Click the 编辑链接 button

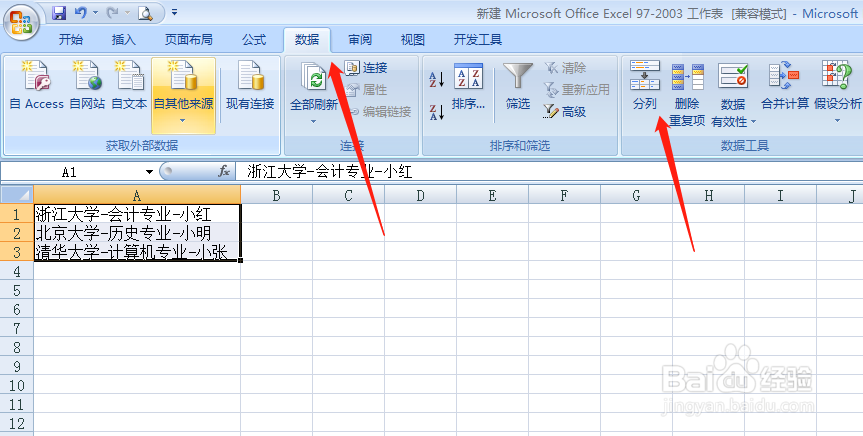379,112
